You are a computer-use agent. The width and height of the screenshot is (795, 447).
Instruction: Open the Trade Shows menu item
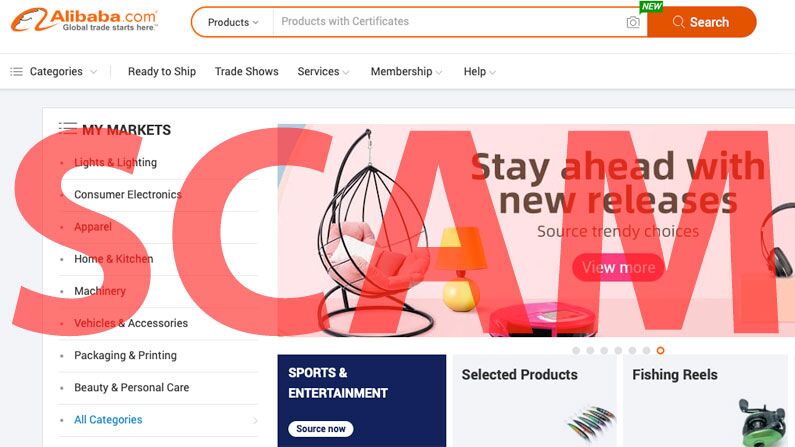click(x=246, y=71)
